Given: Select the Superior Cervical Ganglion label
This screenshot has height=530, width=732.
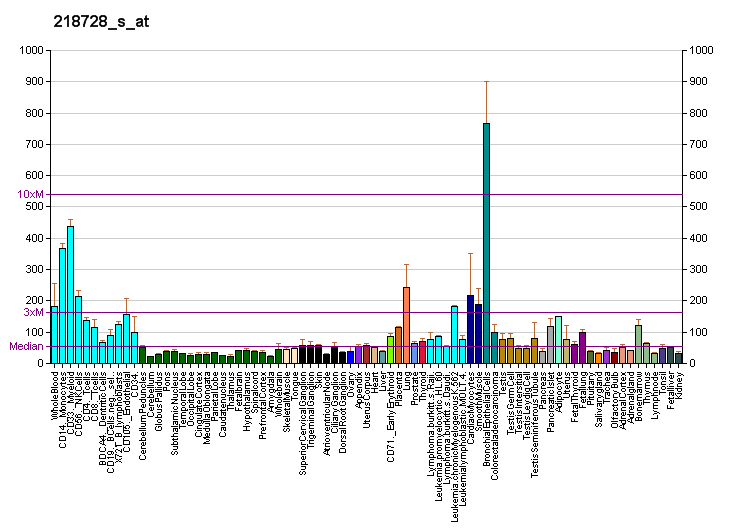Looking at the screenshot, I should click(303, 420).
